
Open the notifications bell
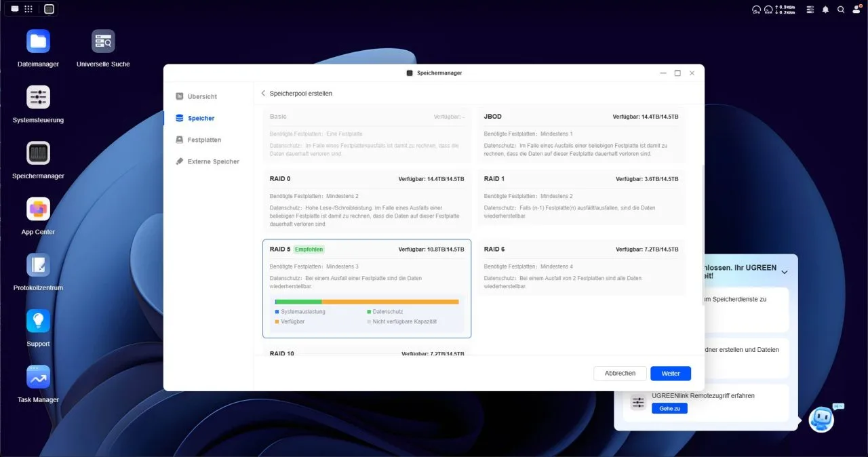[825, 9]
